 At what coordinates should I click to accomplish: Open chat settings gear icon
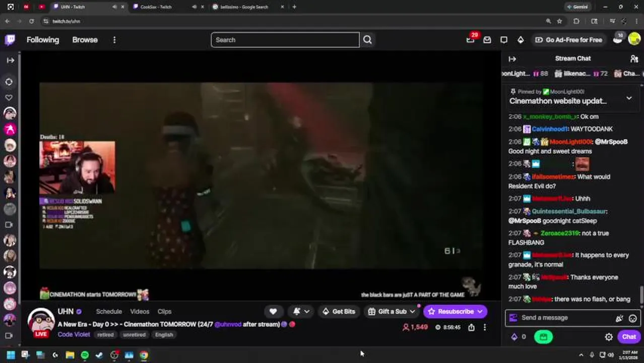[609, 337]
